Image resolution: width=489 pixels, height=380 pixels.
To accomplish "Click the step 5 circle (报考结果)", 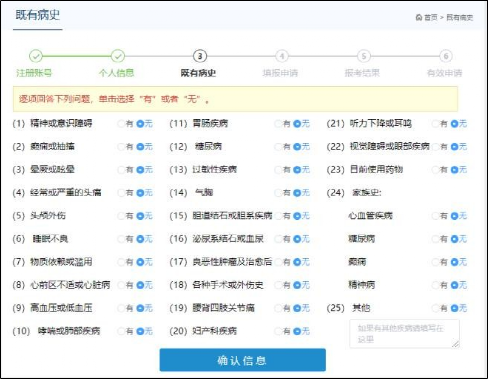I will [x=364, y=56].
